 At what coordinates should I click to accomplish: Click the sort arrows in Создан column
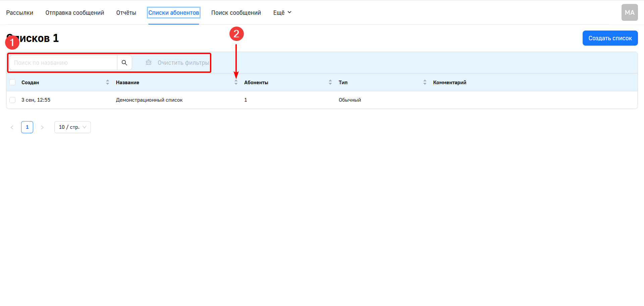[x=107, y=82]
